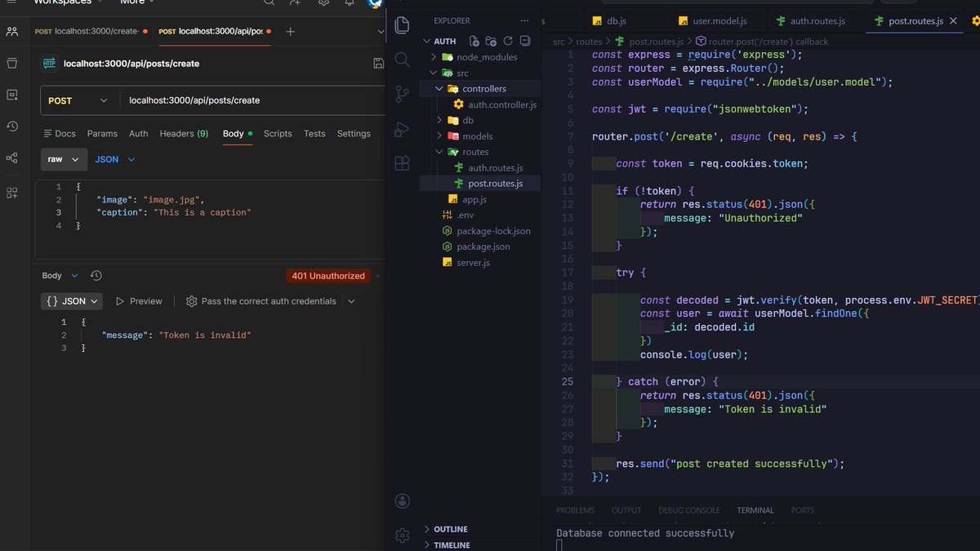Click Postman configure workspace sidebar icon
The image size is (980, 551).
click(x=11, y=193)
